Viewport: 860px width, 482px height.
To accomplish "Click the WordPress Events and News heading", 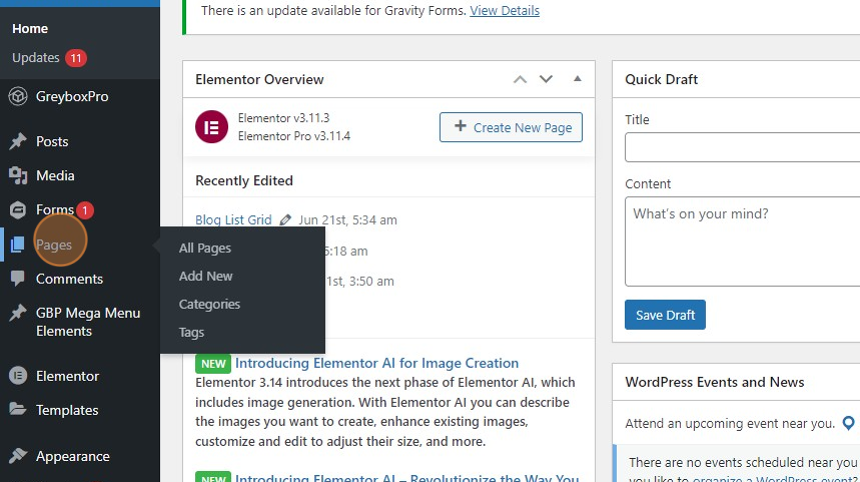I will click(x=715, y=382).
